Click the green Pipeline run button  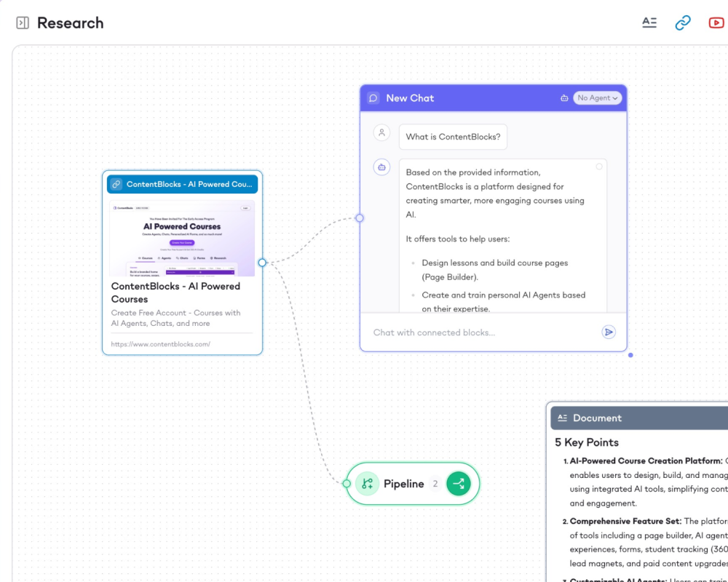459,484
